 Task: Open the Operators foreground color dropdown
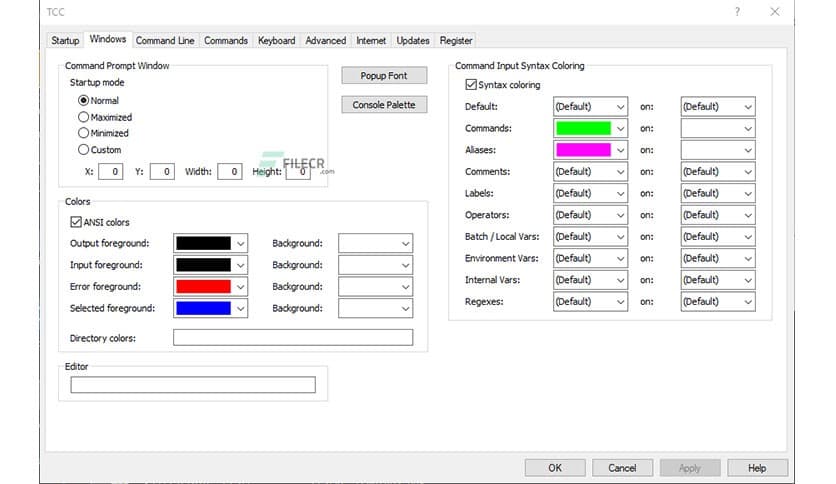590,215
